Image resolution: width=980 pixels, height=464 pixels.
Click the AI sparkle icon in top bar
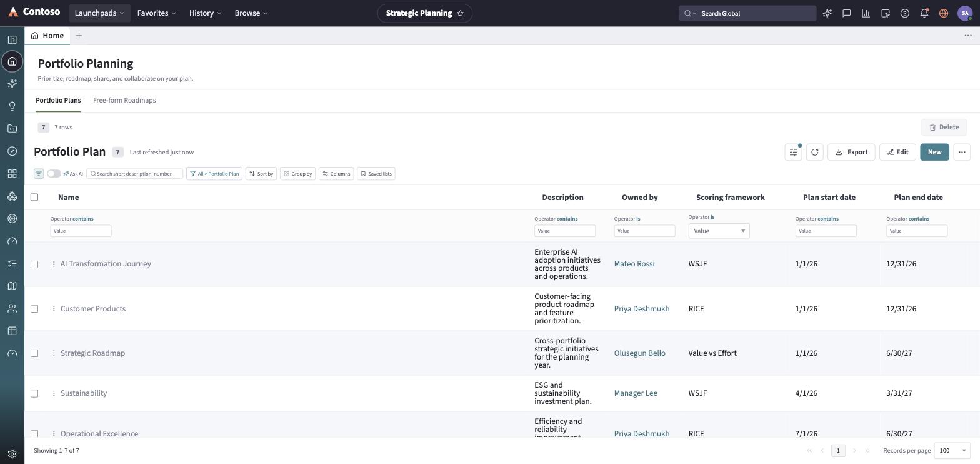(827, 13)
